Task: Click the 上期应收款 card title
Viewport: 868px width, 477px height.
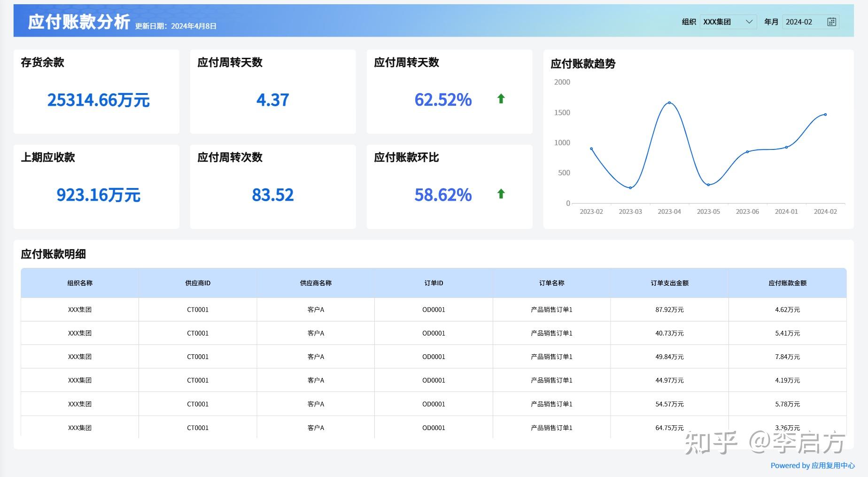Action: (48, 157)
